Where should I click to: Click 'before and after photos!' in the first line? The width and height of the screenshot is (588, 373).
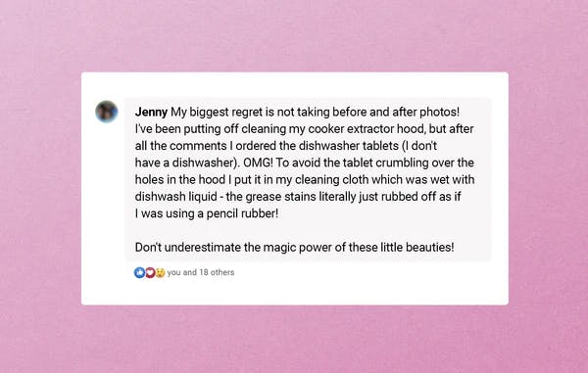pos(396,112)
